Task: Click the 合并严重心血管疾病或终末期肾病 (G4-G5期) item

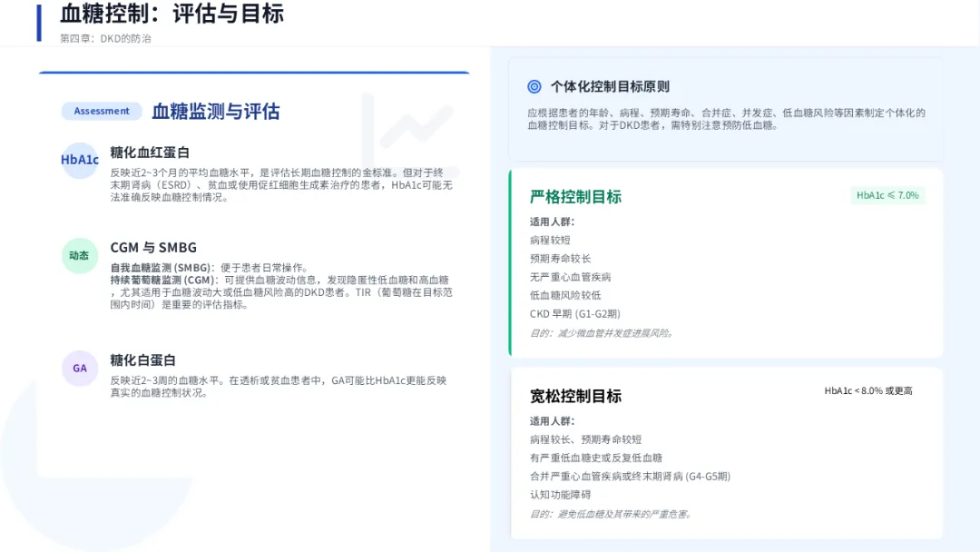Action: (x=630, y=477)
